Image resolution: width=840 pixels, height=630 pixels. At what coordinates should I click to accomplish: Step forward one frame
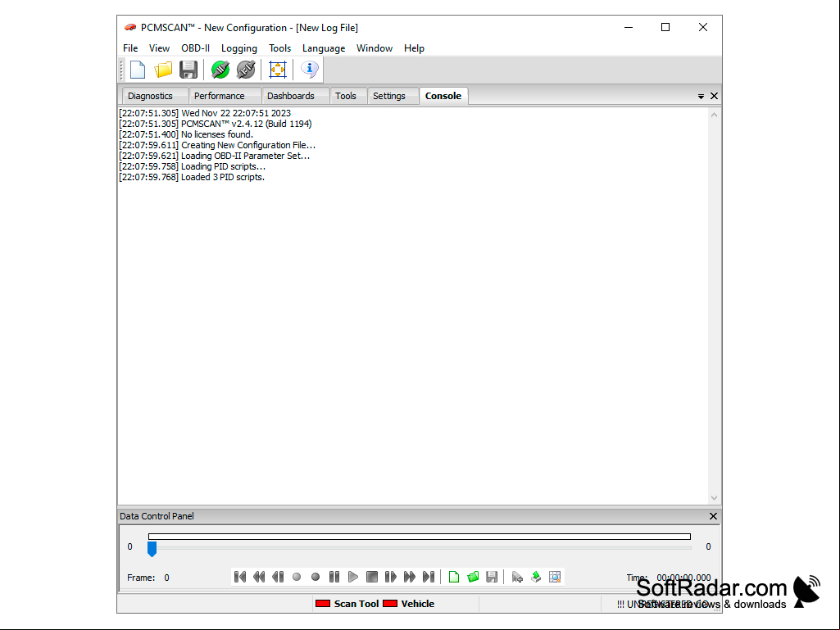pyautogui.click(x=391, y=577)
